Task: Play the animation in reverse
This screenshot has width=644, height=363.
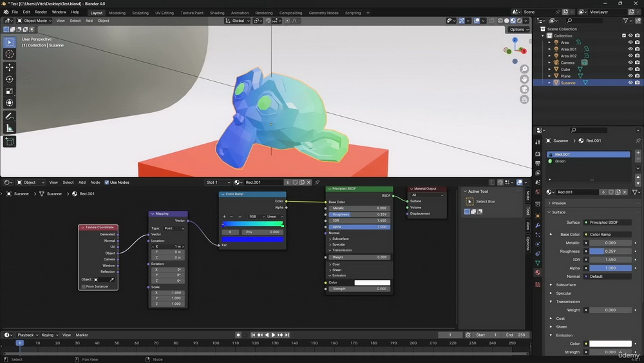Action: tap(267, 335)
